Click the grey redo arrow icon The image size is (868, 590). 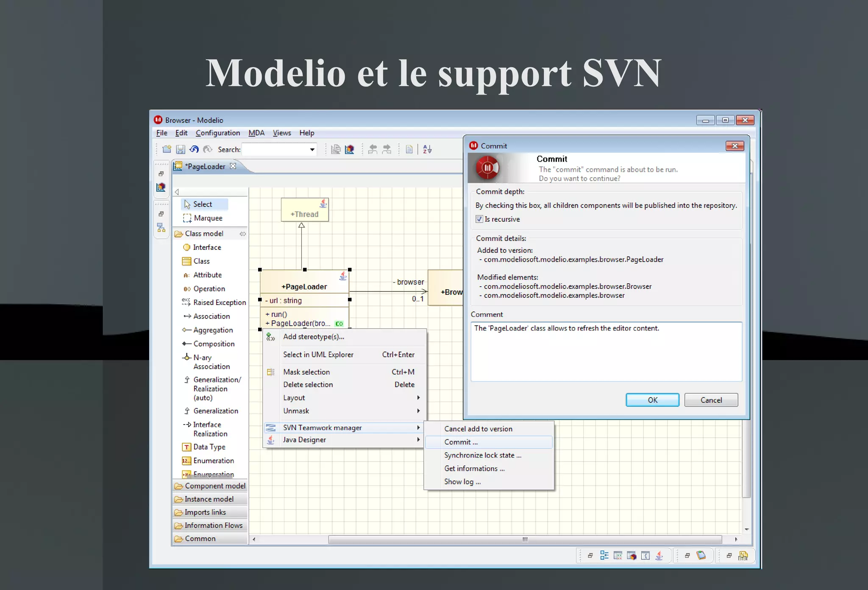click(208, 149)
